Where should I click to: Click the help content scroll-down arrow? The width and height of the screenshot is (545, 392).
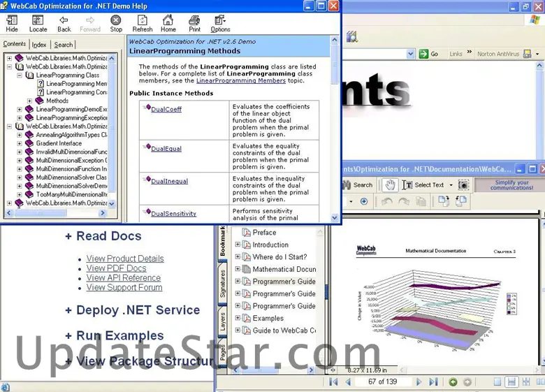pos(335,218)
